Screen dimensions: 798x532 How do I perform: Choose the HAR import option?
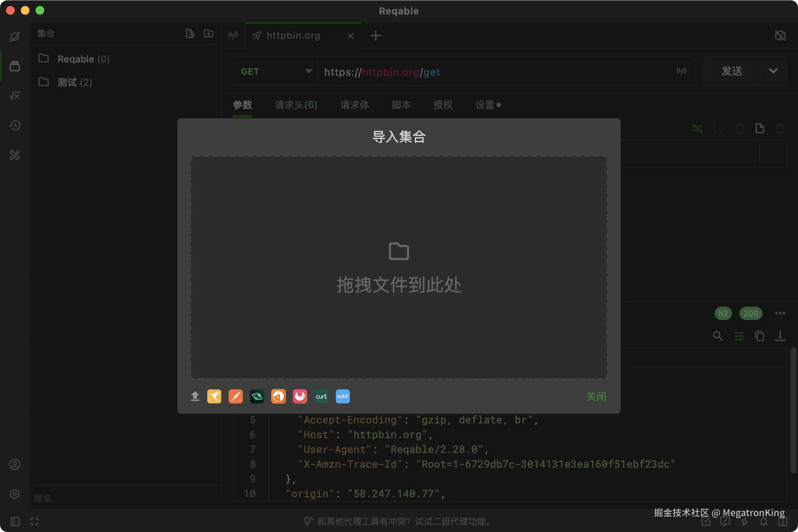(343, 396)
